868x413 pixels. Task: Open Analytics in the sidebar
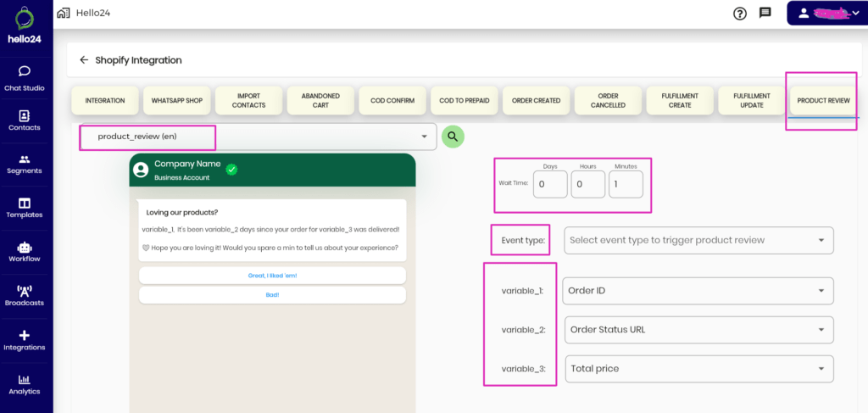click(25, 385)
